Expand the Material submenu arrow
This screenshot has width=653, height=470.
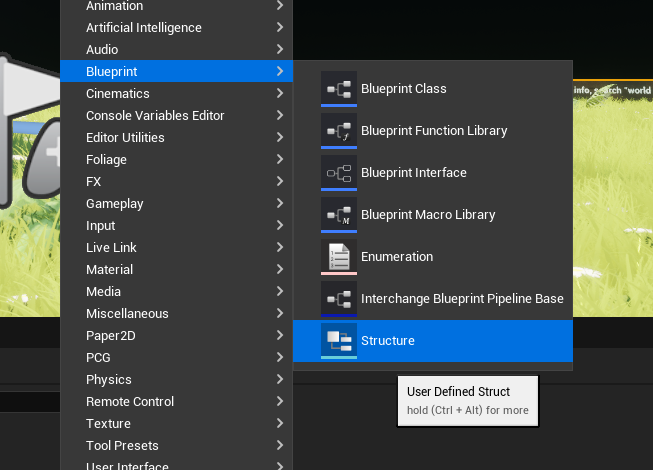[x=280, y=269]
